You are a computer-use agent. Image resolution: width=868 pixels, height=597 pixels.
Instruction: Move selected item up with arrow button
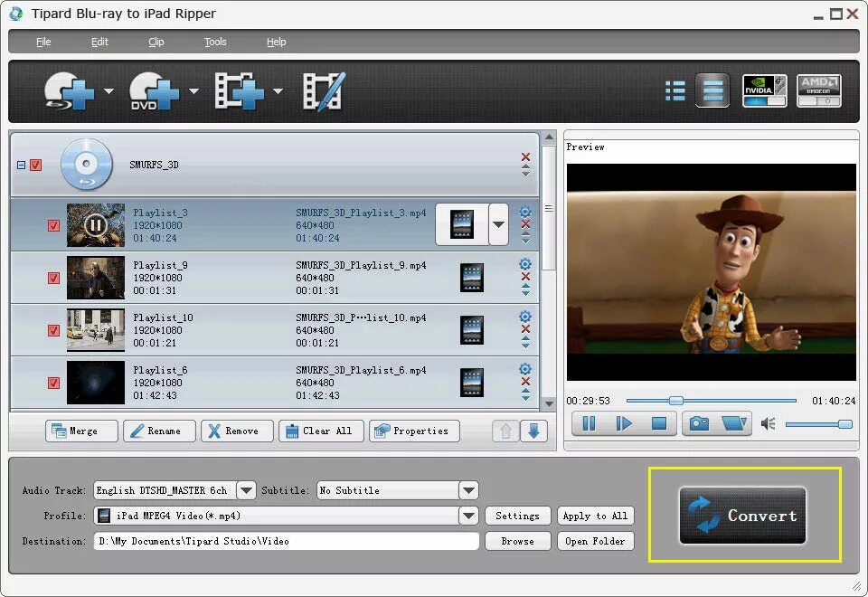click(505, 431)
